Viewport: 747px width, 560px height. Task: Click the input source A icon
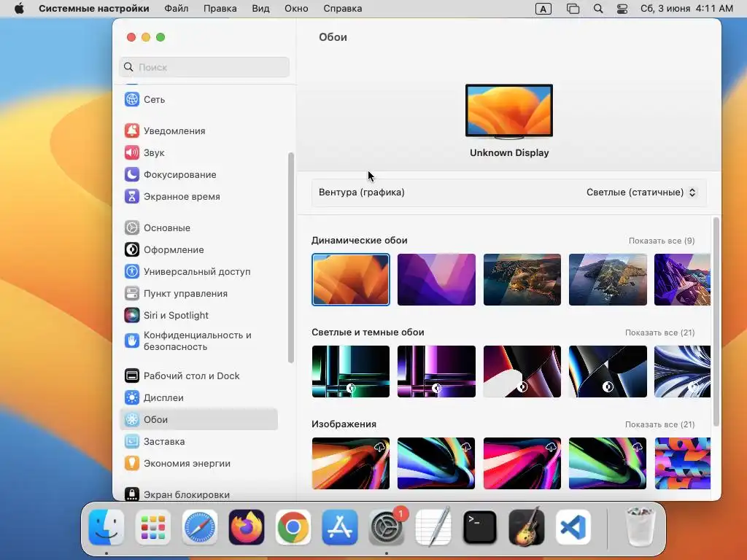tap(543, 9)
